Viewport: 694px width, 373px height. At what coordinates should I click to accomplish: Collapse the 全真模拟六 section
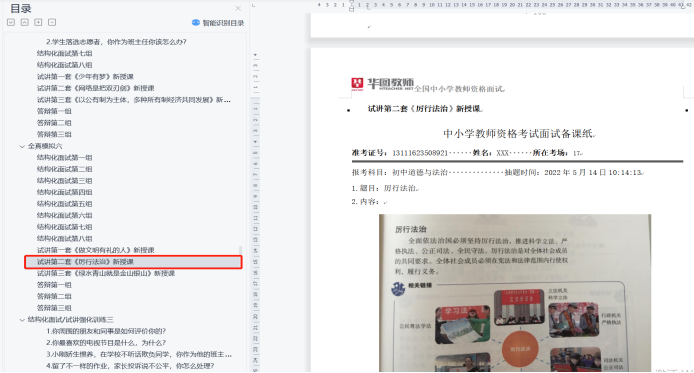22,146
